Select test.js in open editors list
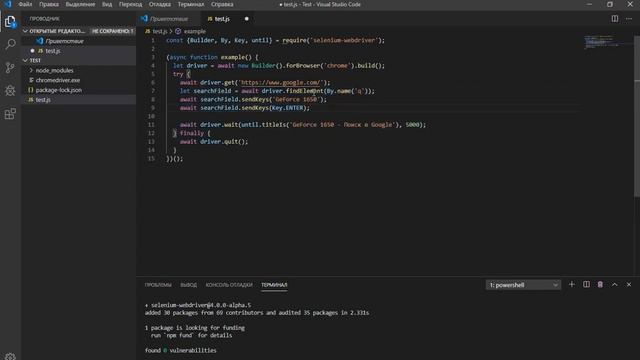640x360 pixels. tap(78, 51)
